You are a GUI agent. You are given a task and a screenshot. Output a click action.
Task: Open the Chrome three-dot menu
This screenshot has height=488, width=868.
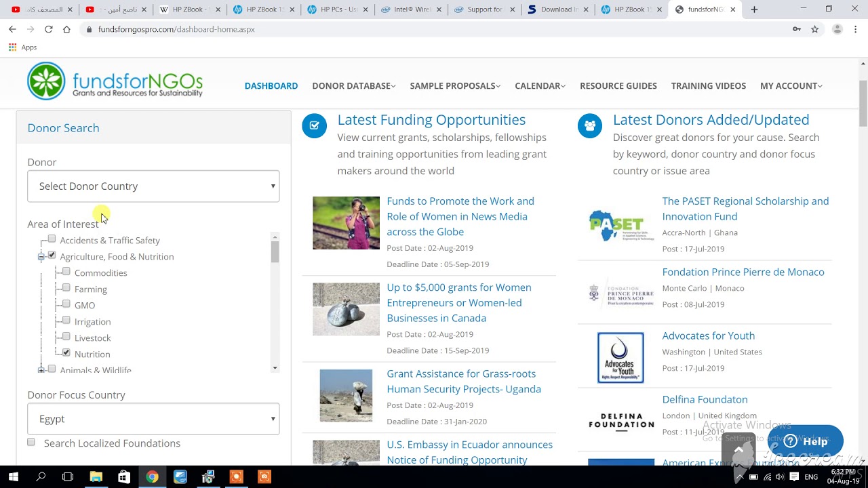pos(856,29)
